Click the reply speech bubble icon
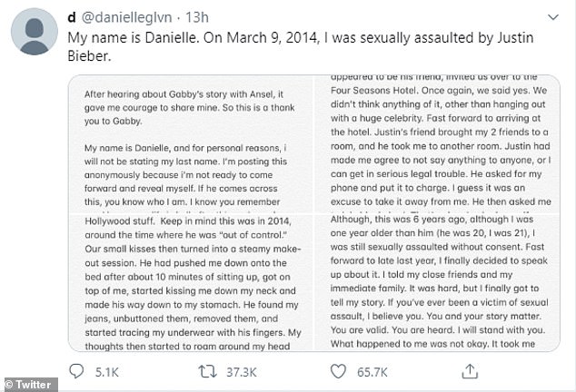 tap(77, 371)
